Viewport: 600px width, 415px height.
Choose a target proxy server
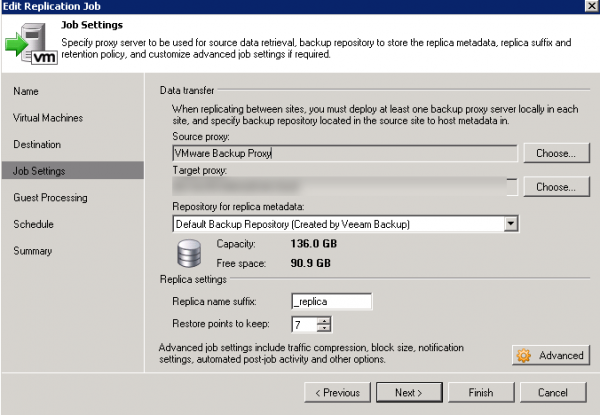[555, 187]
